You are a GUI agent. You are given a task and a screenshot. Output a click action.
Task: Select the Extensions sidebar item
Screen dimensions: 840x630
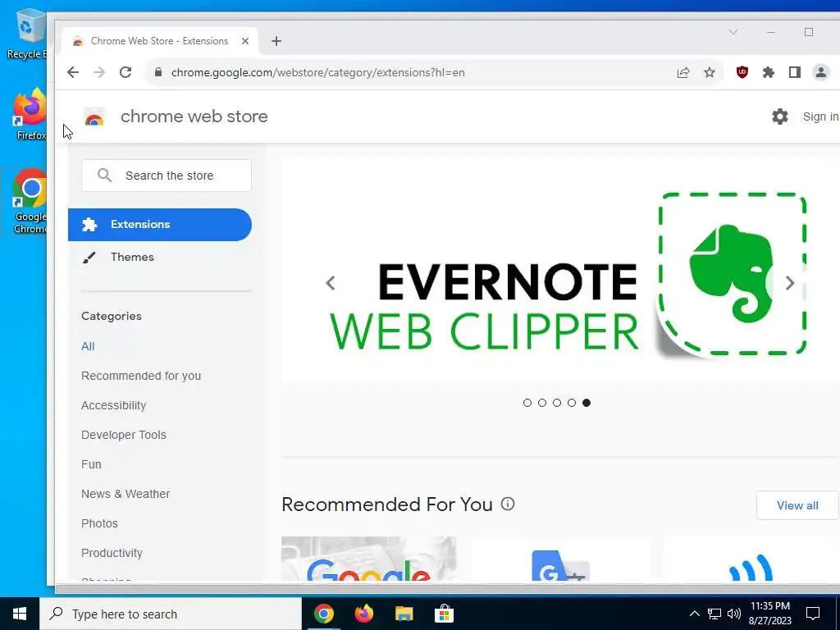160,225
